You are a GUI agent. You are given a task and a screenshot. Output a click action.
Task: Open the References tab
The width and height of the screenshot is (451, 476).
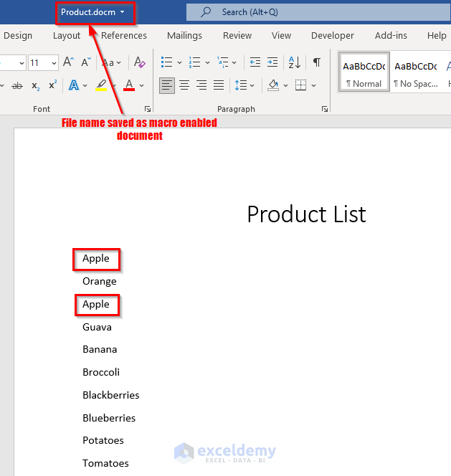tap(124, 36)
